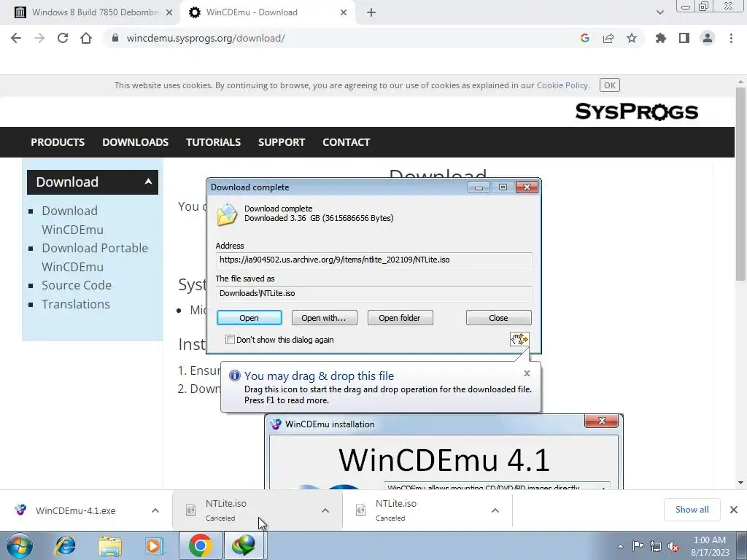Open the Chrome extensions puzzle icon
747x560 pixels.
[661, 38]
